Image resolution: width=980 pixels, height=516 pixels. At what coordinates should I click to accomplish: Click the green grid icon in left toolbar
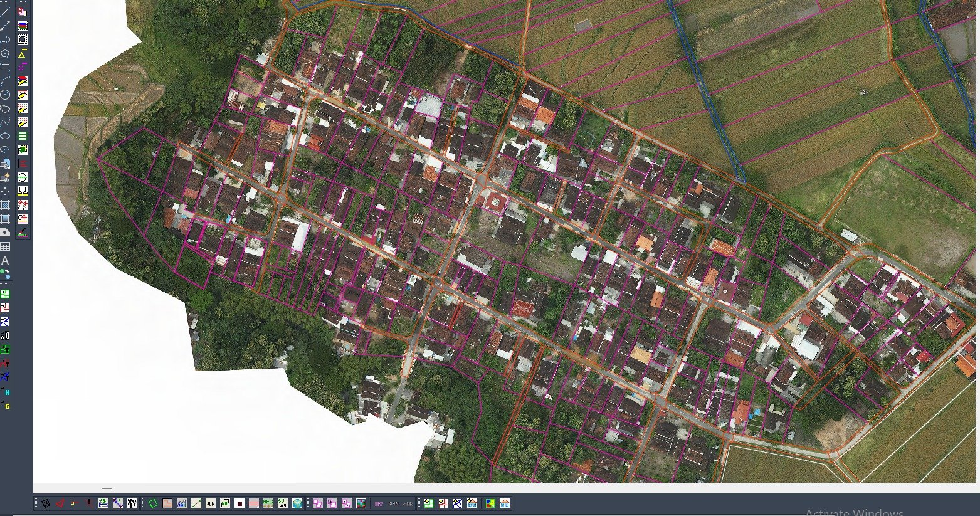click(x=23, y=136)
